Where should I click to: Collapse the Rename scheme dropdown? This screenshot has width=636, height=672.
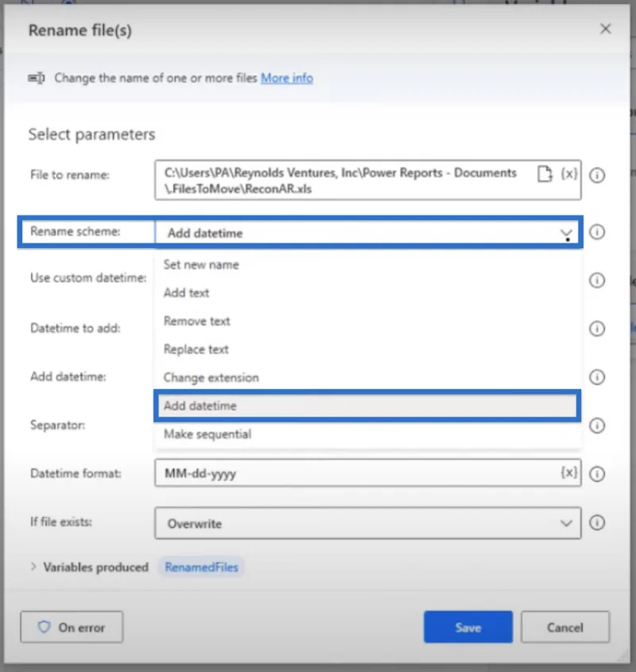566,234
